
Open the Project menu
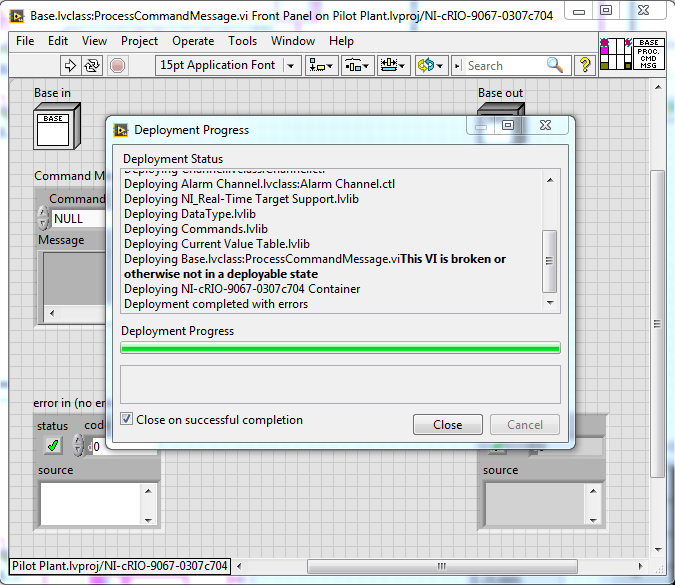click(139, 41)
